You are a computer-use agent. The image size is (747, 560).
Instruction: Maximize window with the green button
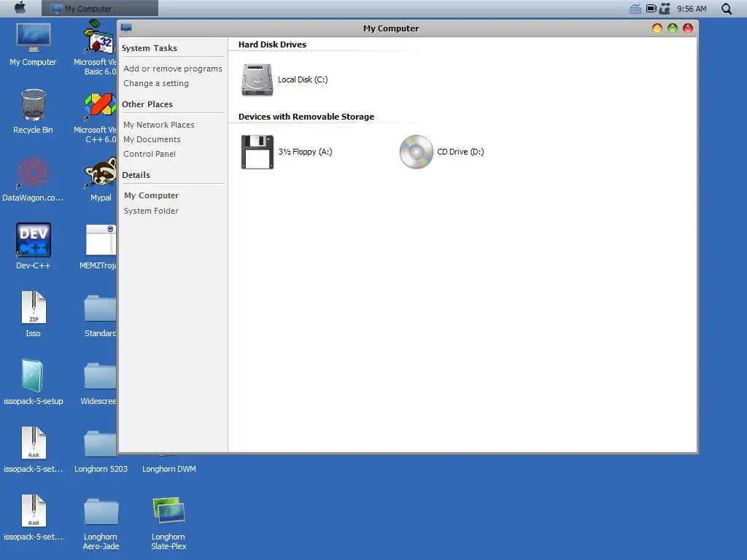[x=672, y=28]
